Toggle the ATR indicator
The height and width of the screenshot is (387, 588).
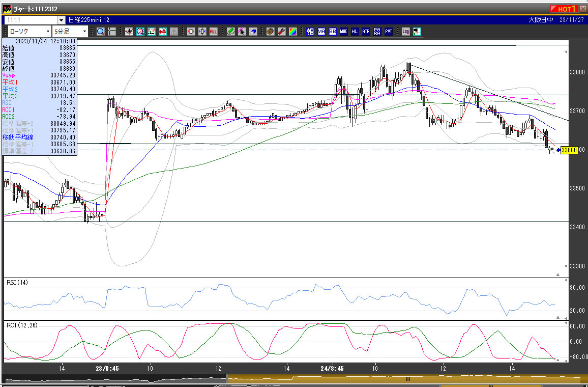click(x=366, y=32)
